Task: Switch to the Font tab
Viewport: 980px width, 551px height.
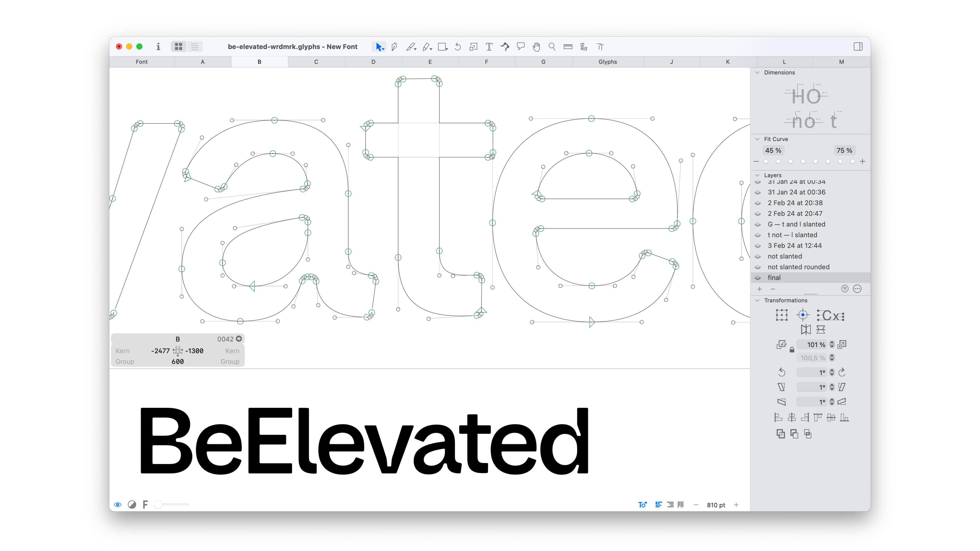Action: [142, 61]
